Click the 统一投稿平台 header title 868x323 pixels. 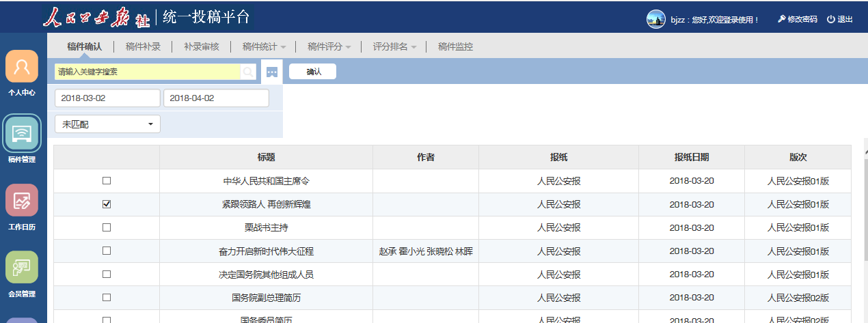(206, 18)
